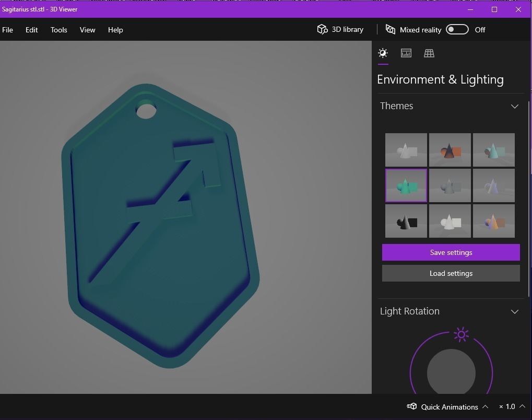Open the Tools menu
The height and width of the screenshot is (420, 532).
[x=58, y=30]
